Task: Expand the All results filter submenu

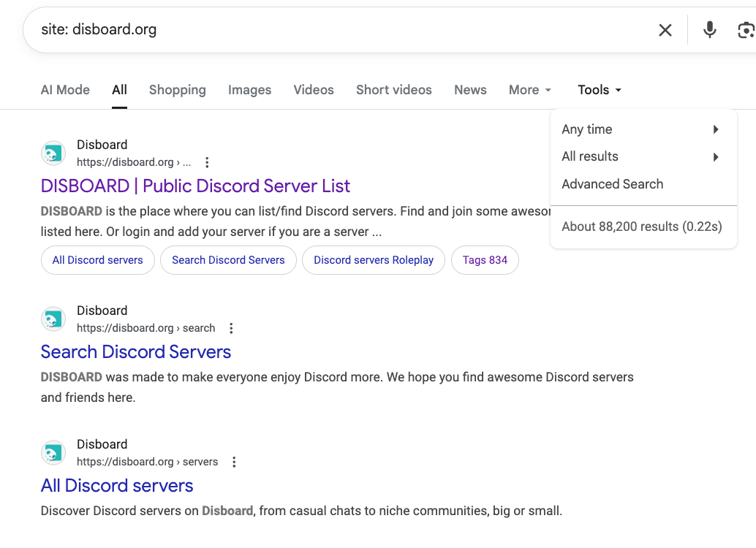Action: [x=641, y=156]
